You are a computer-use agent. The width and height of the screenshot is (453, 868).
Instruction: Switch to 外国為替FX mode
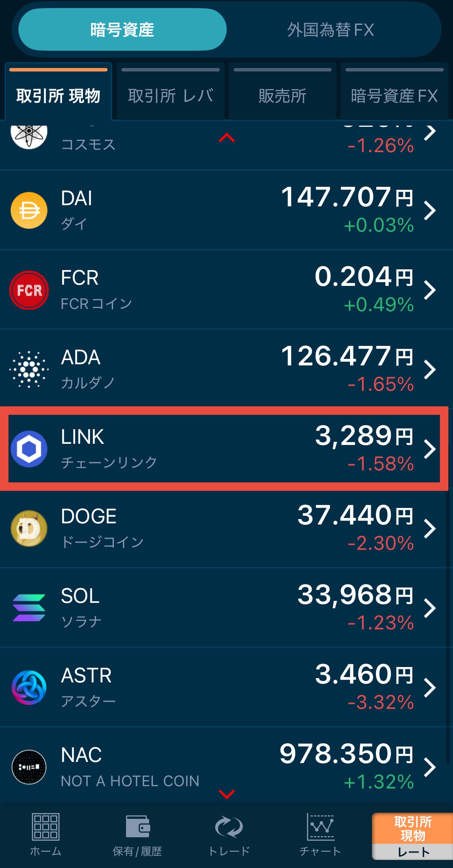point(330,30)
